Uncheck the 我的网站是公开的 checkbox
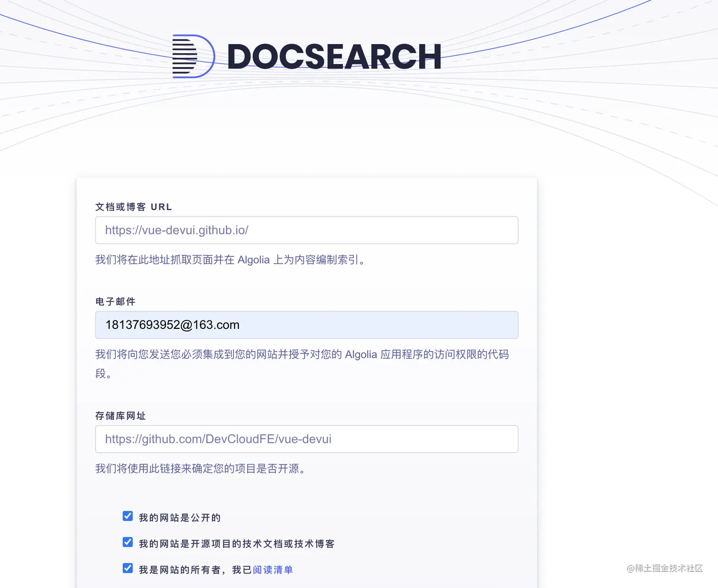The image size is (718, 588). (128, 516)
